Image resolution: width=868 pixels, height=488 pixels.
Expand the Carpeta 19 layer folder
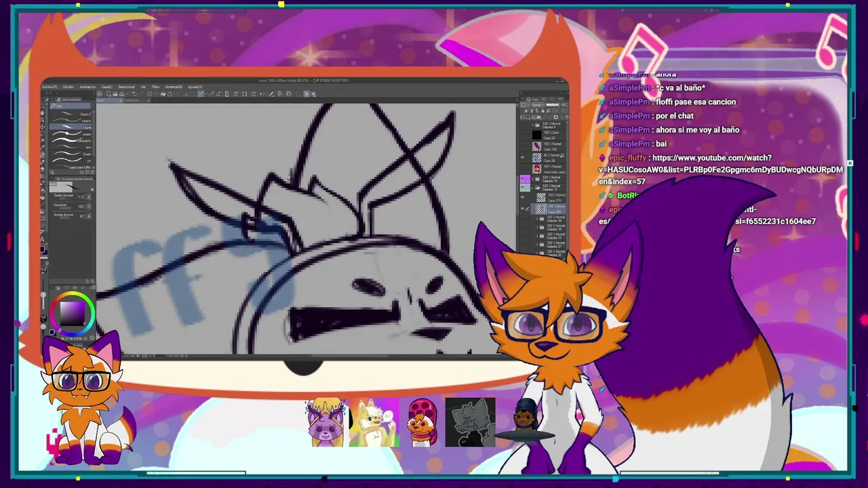coord(533,179)
